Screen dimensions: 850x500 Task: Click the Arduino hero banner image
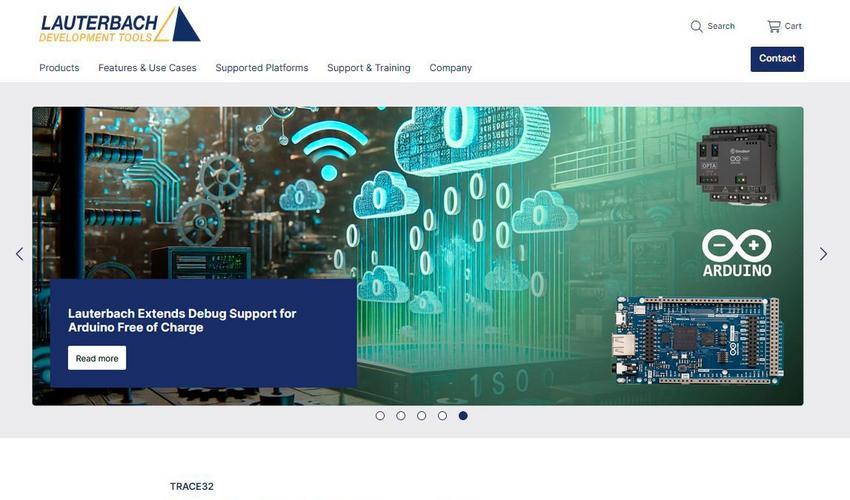tap(417, 256)
